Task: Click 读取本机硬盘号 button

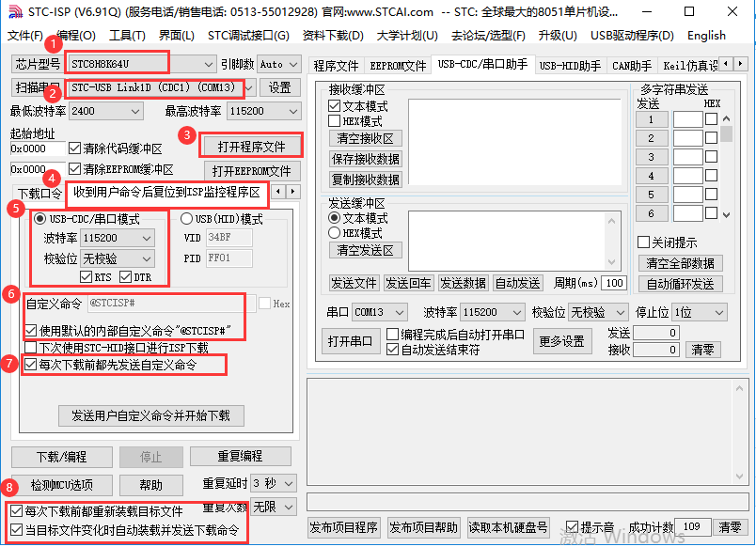Action: point(508,527)
